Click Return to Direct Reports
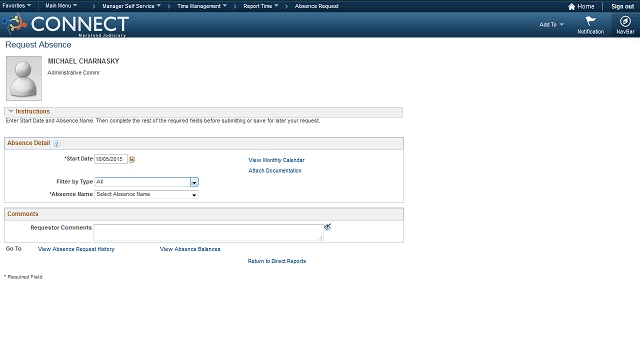This screenshot has height=360, width=640. click(277, 261)
